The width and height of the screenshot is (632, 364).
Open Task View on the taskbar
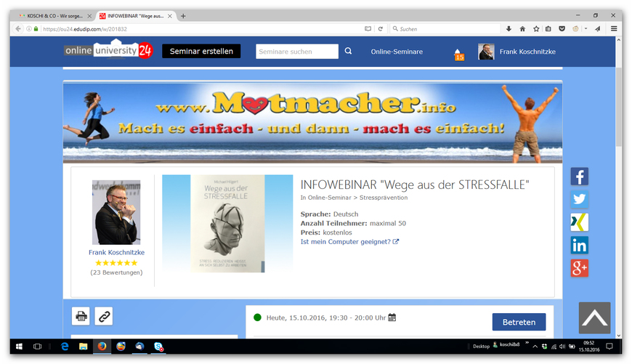coord(38,347)
